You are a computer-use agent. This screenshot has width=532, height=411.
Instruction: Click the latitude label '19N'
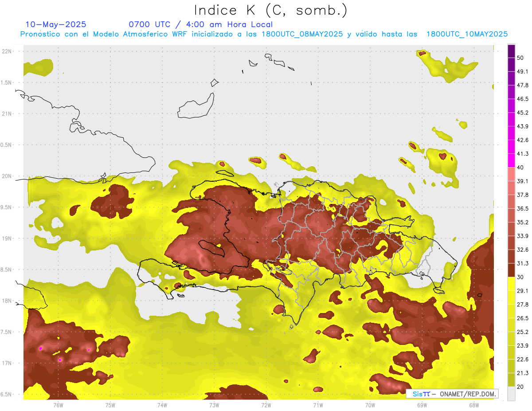point(8,238)
